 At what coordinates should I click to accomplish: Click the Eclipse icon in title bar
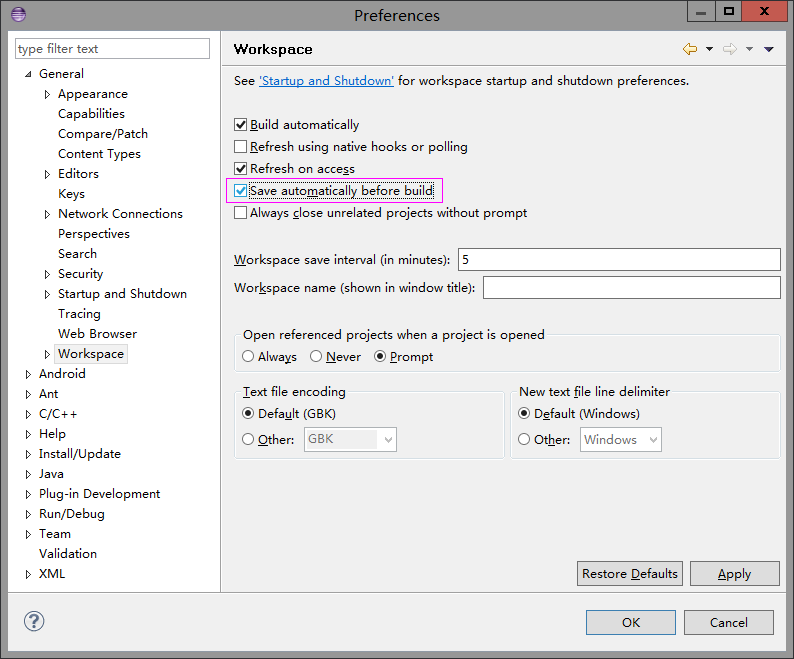pos(19,15)
